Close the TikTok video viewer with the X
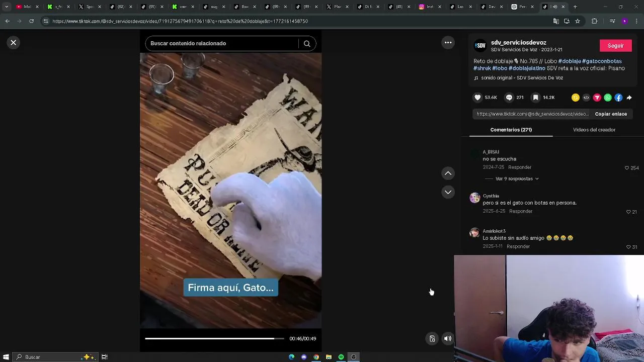 pyautogui.click(x=14, y=43)
